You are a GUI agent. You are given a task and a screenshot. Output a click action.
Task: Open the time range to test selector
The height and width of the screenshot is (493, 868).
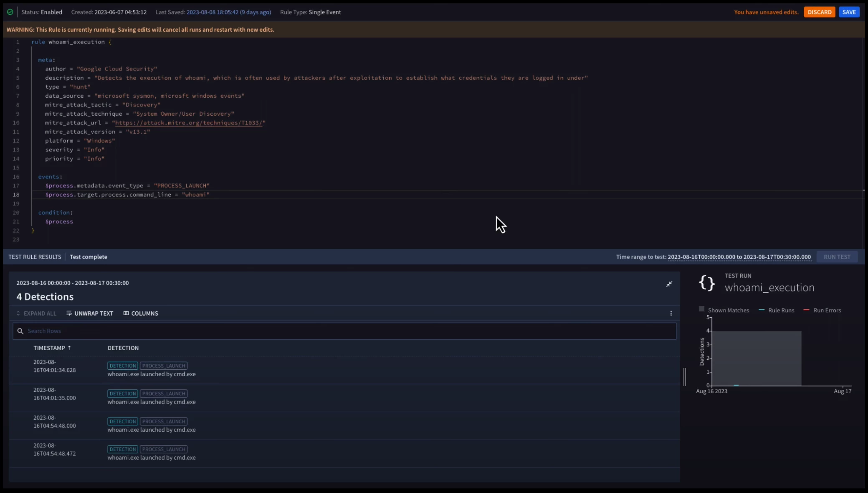[x=739, y=257]
